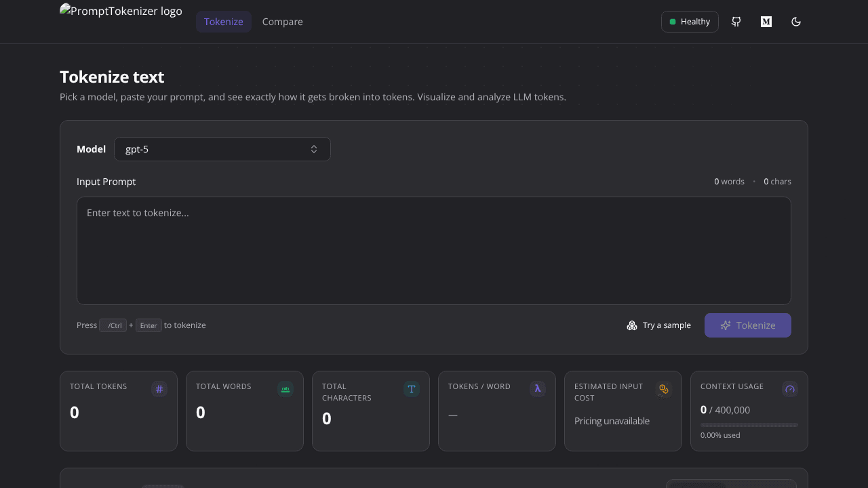The width and height of the screenshot is (868, 488).
Task: Toggle dark mode moon icon
Action: [x=796, y=22]
